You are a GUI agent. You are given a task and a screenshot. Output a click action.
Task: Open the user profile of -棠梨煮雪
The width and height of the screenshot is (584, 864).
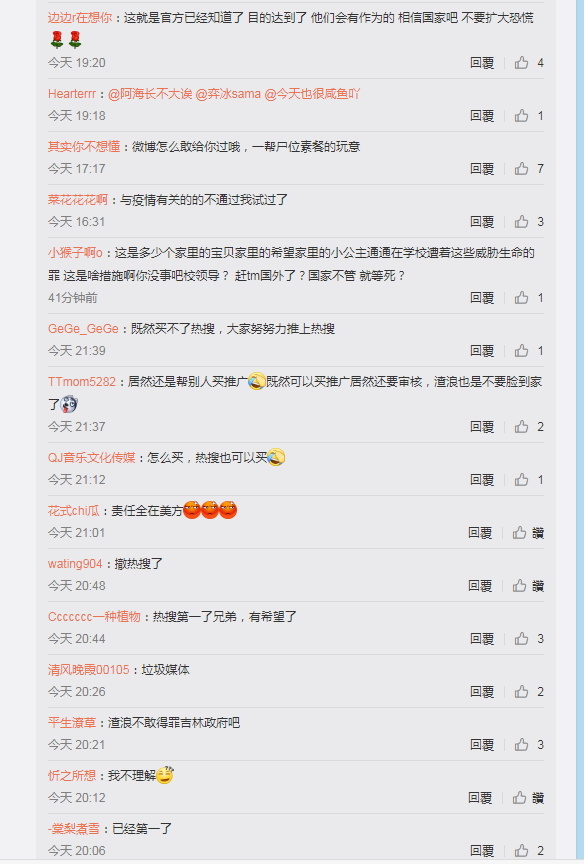(74, 828)
